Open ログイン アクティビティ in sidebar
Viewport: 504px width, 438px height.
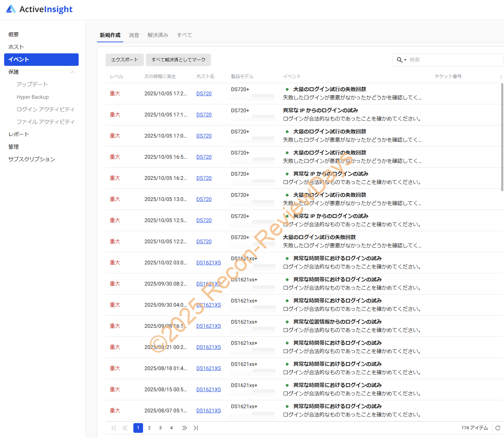45,109
